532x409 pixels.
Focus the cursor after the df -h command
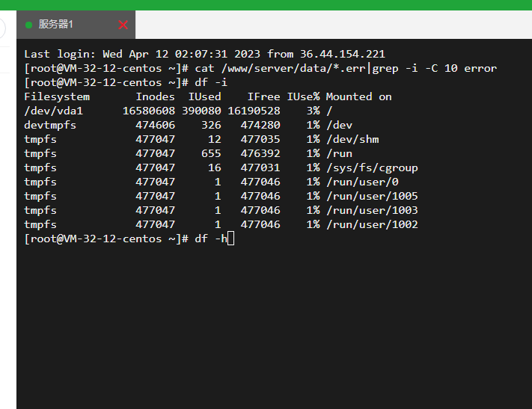(230, 239)
